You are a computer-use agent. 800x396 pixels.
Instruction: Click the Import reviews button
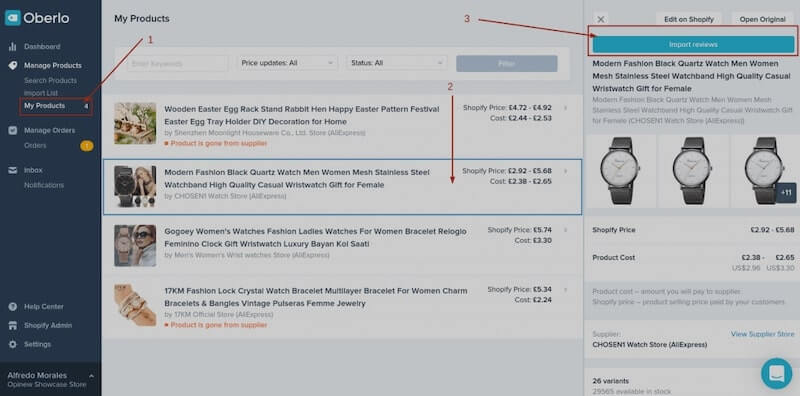(693, 45)
